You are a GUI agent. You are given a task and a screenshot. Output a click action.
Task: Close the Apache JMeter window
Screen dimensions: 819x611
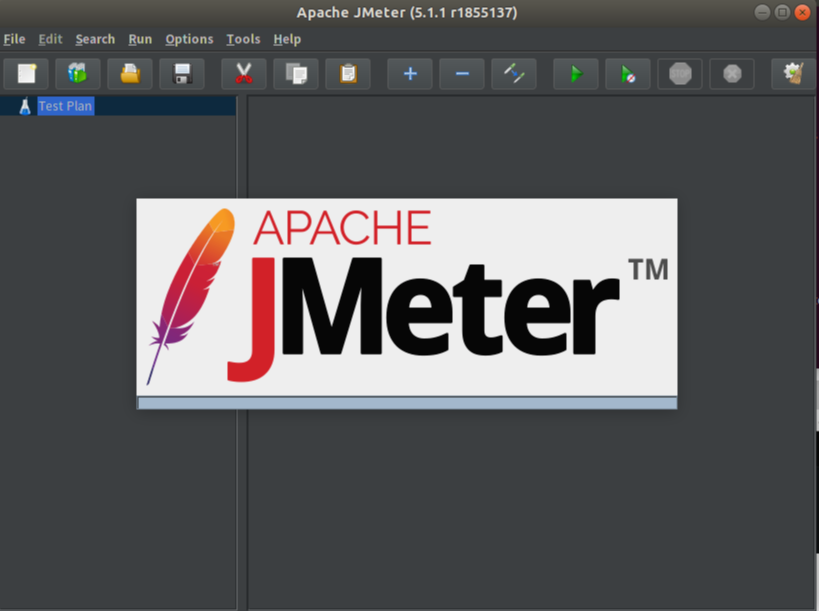tap(802, 12)
